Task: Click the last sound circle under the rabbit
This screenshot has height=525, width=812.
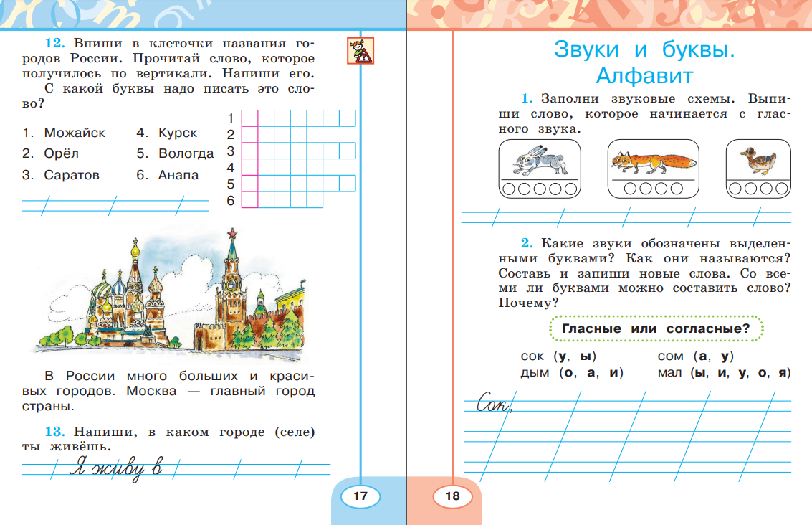Action: click(571, 189)
